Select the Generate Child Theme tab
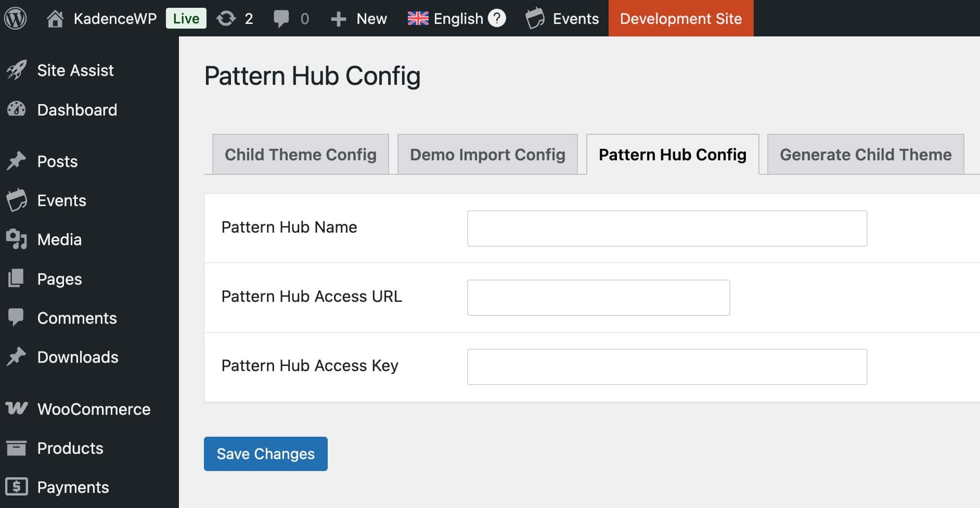This screenshot has height=508, width=980. coord(865,154)
